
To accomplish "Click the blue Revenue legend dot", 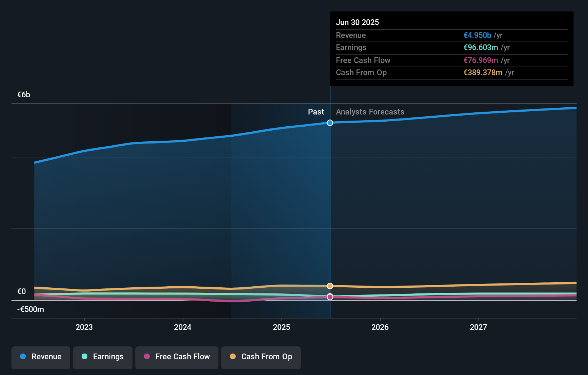I will click(x=22, y=356).
